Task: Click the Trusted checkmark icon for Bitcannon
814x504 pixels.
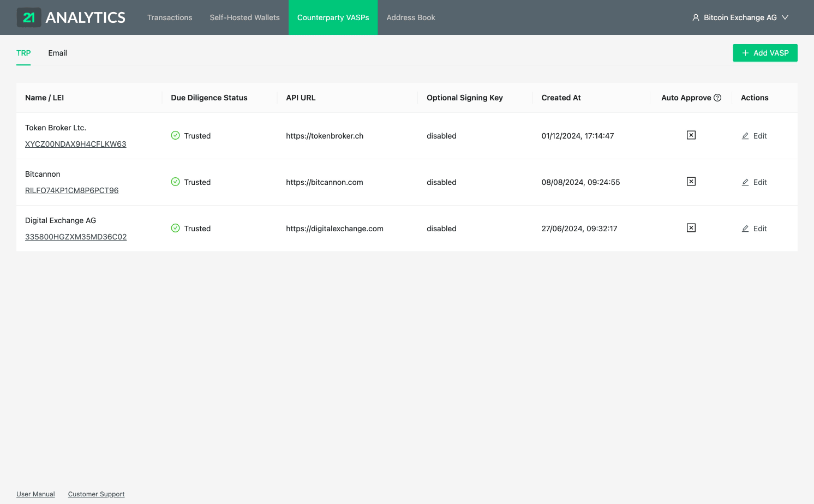Action: pyautogui.click(x=175, y=182)
